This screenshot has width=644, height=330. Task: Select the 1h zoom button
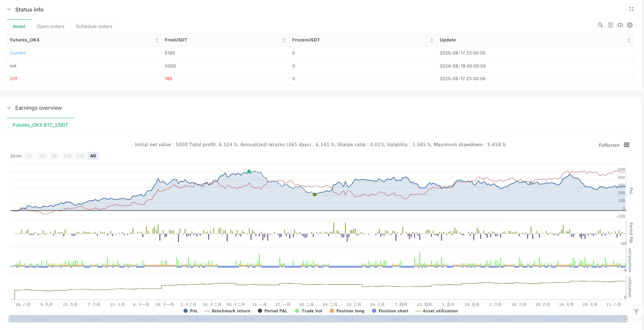[x=29, y=156]
